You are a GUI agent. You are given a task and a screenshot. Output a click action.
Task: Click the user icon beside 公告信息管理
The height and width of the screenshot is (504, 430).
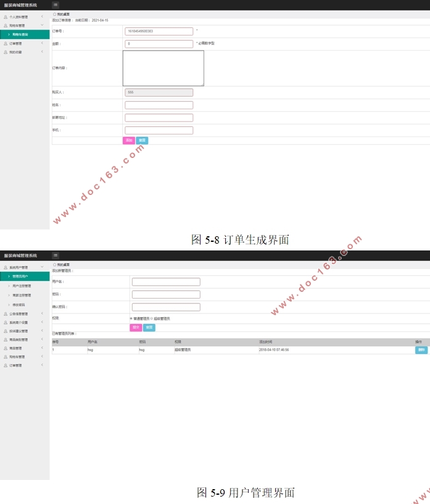(6, 313)
